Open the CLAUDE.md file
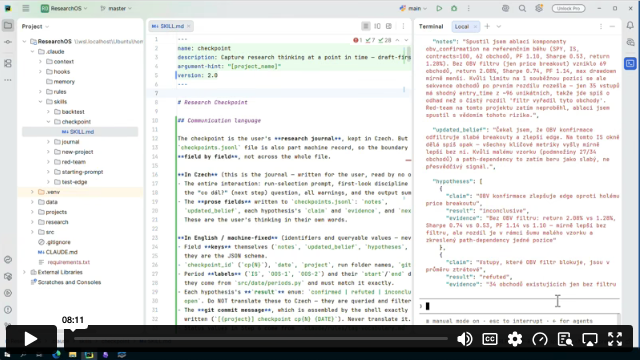This screenshot has width=640, height=360. (61, 252)
